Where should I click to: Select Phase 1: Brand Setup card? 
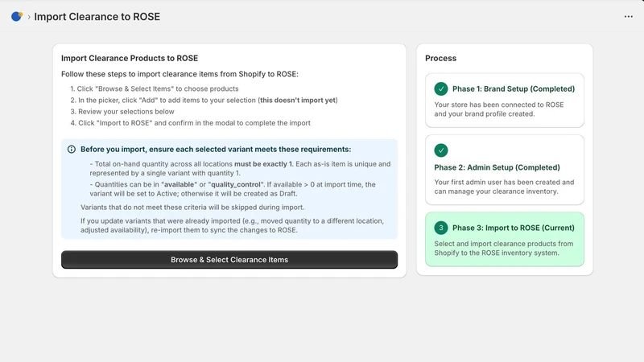coord(505,100)
